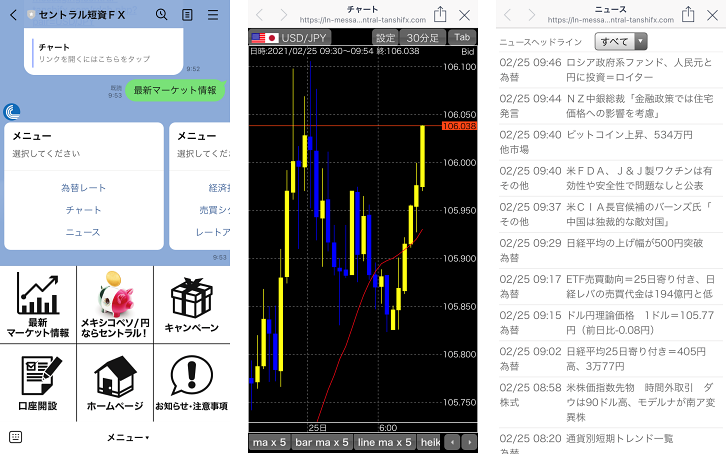This screenshot has width=726, height=454.
Task: Open news ビットコイン上昇、534万円
Action: pos(611,142)
